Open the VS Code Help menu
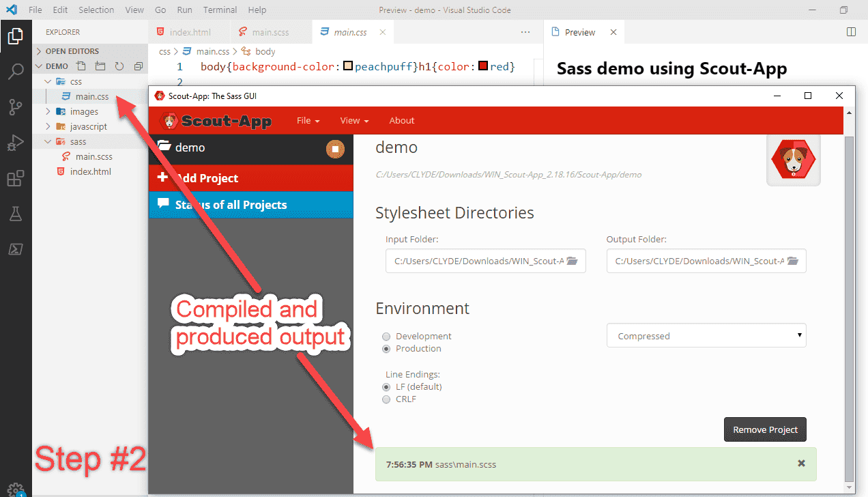Image resolution: width=868 pixels, height=497 pixels. tap(257, 10)
